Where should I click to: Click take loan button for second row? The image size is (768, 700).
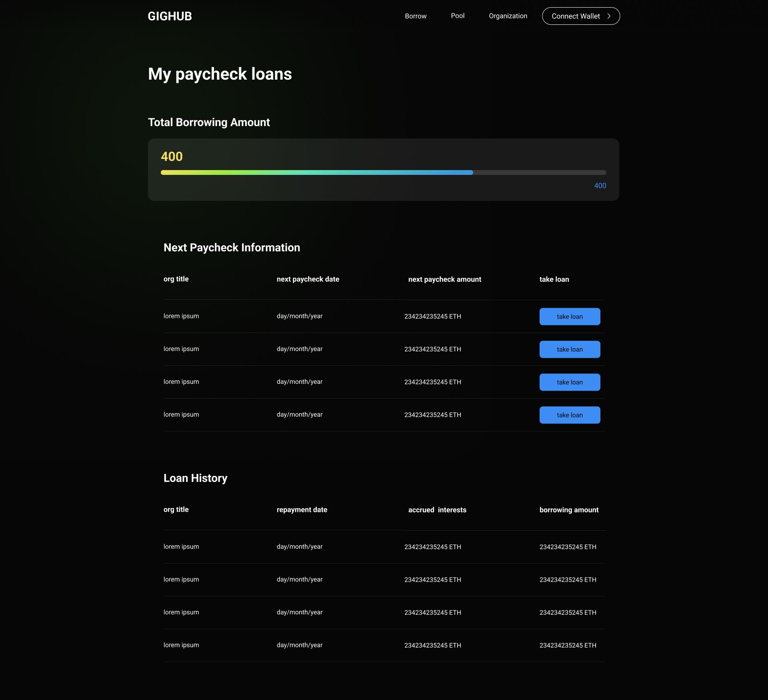pyautogui.click(x=570, y=349)
